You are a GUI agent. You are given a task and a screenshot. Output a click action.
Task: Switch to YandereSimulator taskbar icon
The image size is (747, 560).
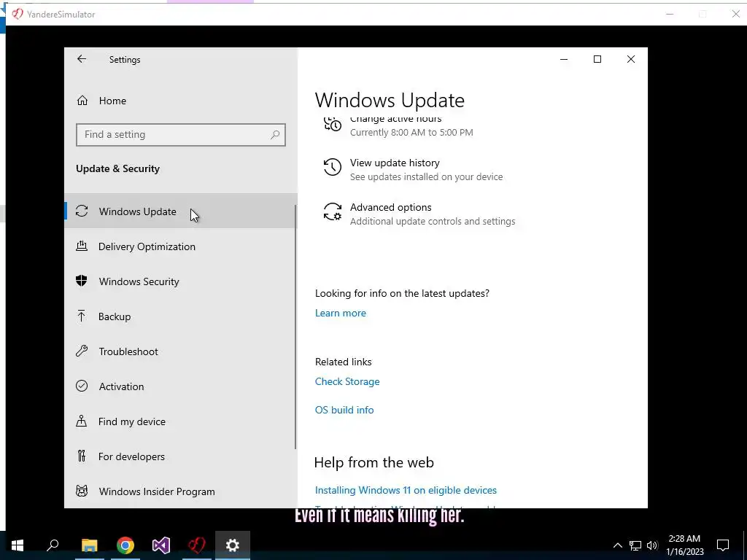pos(197,545)
